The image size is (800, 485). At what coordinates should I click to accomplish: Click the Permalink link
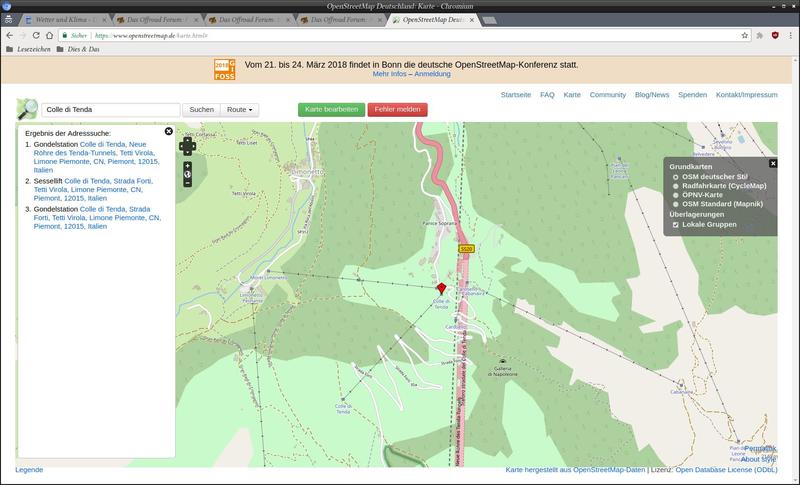click(x=760, y=448)
